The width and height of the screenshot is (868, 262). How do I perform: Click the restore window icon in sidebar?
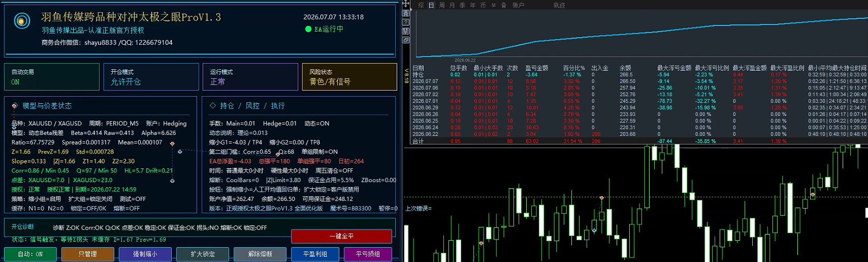point(406,40)
